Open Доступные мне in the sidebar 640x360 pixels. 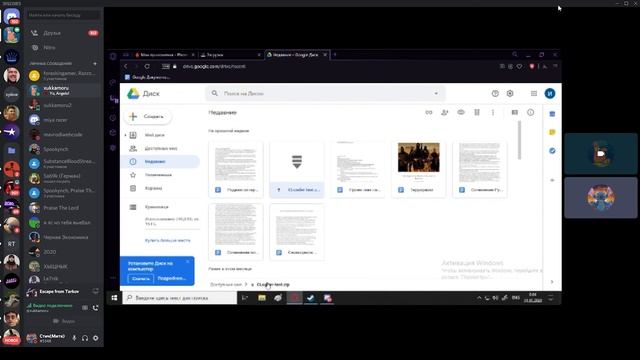pyautogui.click(x=160, y=149)
